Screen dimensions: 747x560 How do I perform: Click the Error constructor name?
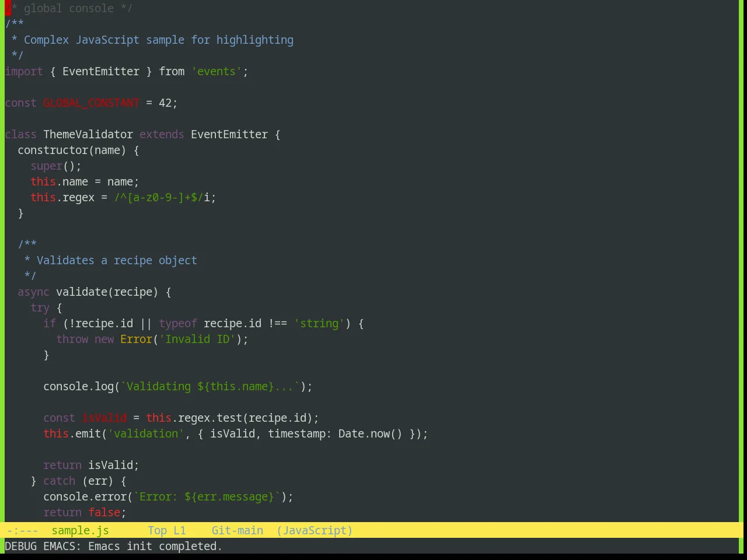(136, 339)
